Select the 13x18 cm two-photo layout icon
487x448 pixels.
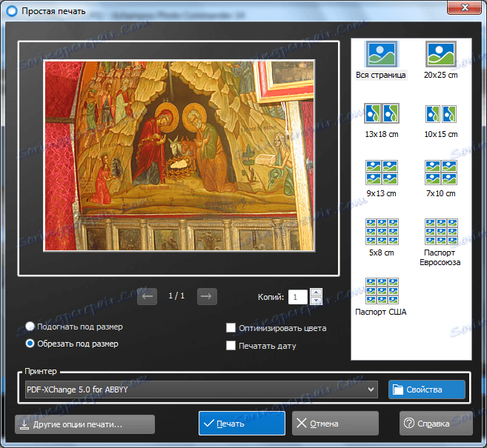[x=382, y=113]
